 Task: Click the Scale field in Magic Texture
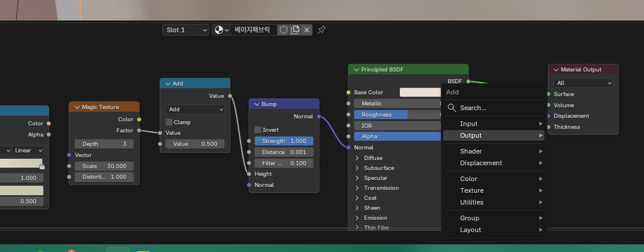[104, 166]
